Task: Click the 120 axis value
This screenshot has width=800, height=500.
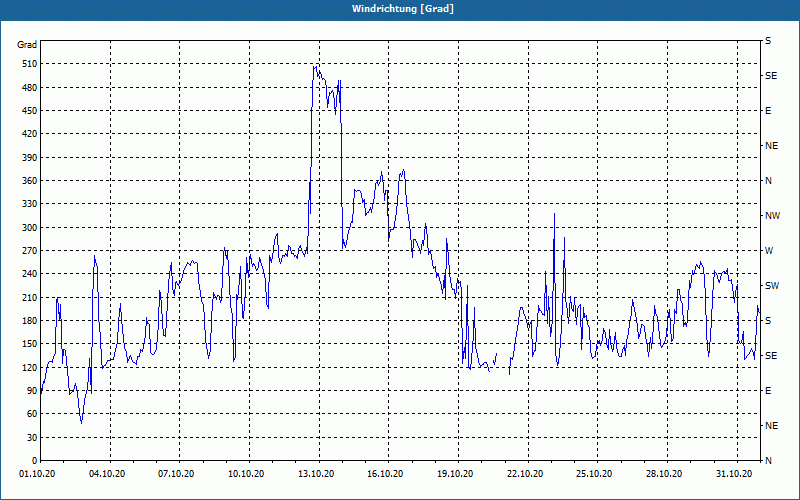Action: tap(30, 367)
